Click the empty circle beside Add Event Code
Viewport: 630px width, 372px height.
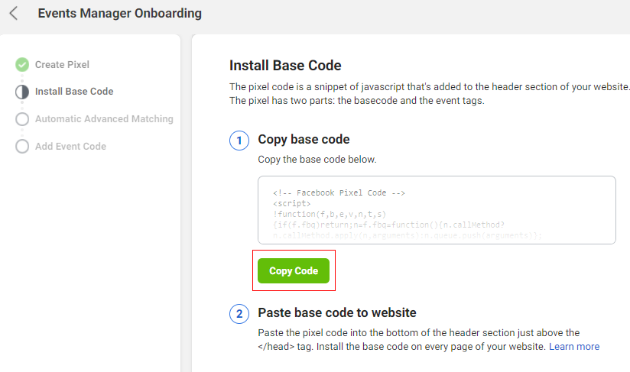pyautogui.click(x=22, y=147)
